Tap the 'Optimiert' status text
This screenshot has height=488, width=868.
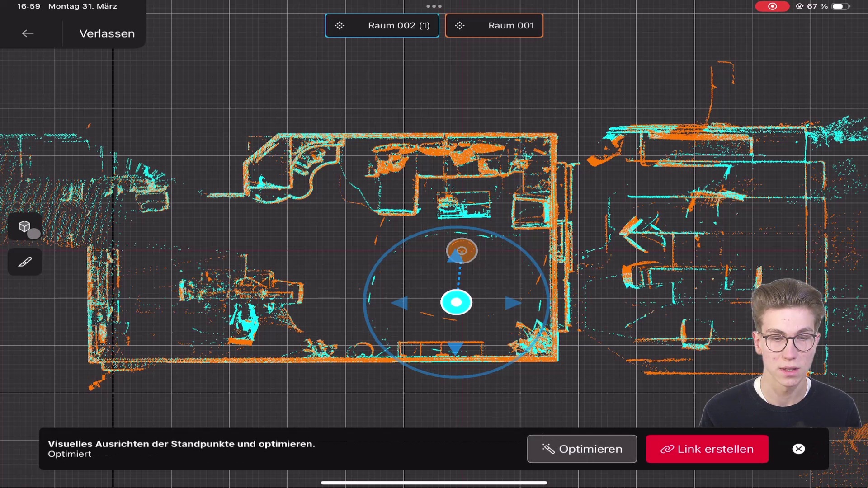[x=70, y=454]
